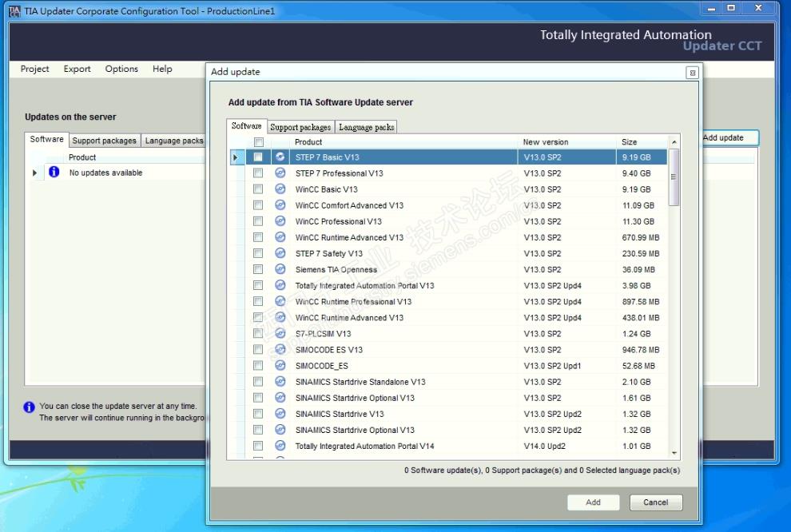Click update icon for Totally Integrated Automation Portal V14

pyautogui.click(x=280, y=446)
